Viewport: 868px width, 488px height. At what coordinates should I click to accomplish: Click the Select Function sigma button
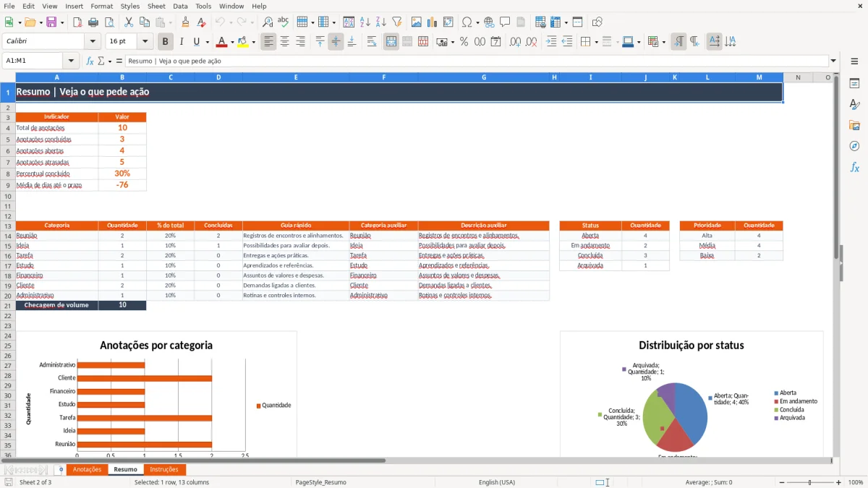click(x=101, y=61)
